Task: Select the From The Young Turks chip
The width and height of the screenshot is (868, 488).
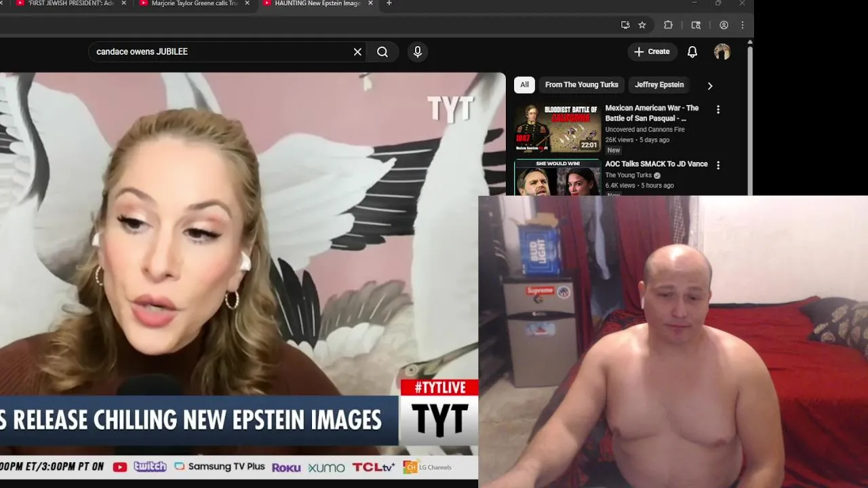Action: (x=582, y=85)
